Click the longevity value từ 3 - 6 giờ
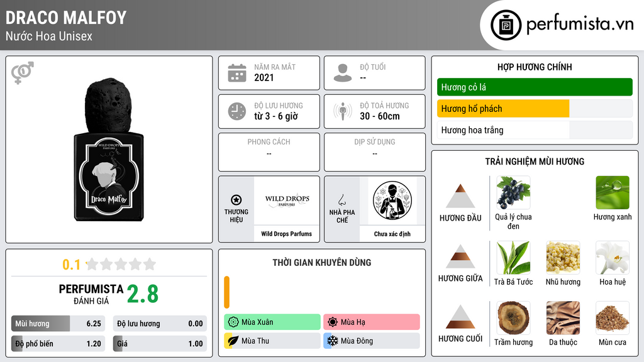The height and width of the screenshot is (362, 644). (276, 116)
